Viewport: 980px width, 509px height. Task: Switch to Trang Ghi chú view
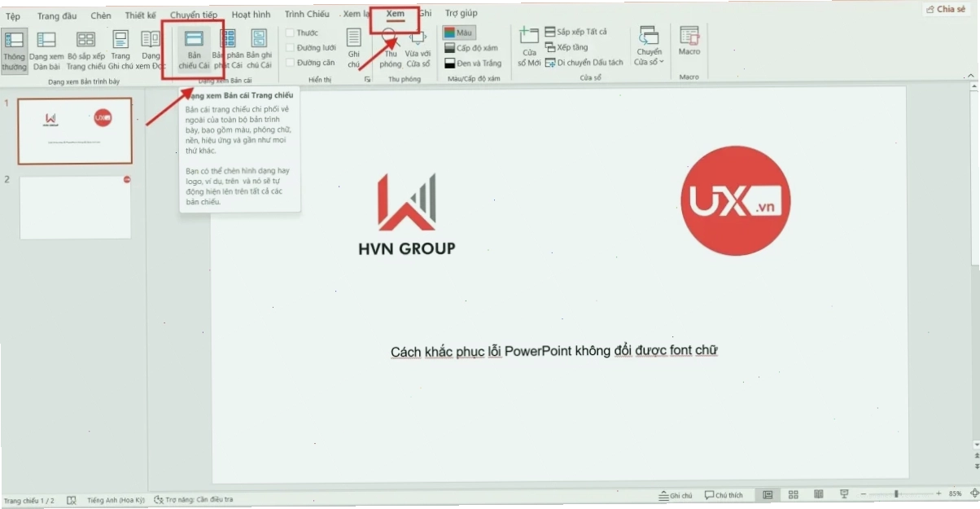click(120, 50)
